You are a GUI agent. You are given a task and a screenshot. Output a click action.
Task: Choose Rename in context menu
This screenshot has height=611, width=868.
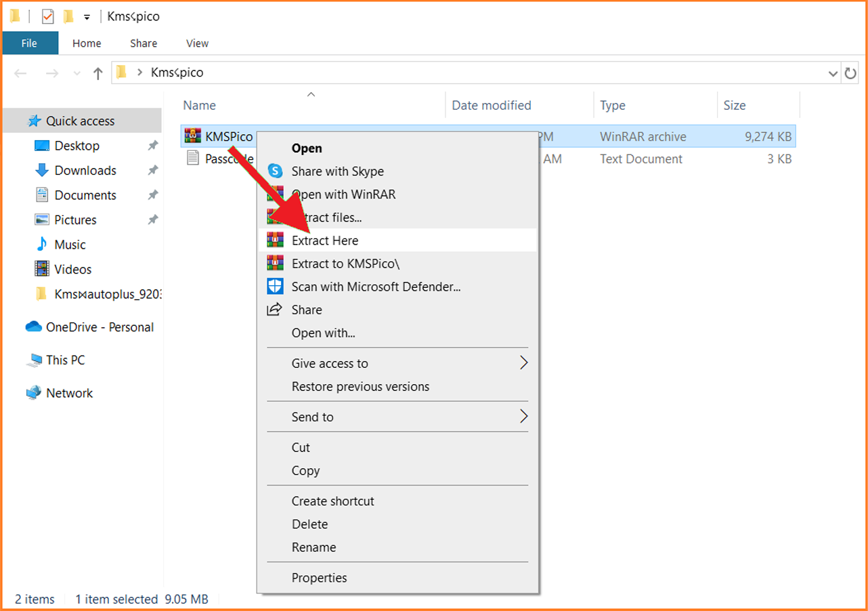[397, 547]
